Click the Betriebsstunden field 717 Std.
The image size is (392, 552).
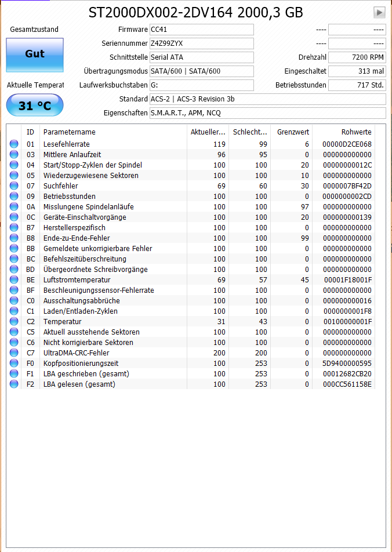[x=357, y=85]
